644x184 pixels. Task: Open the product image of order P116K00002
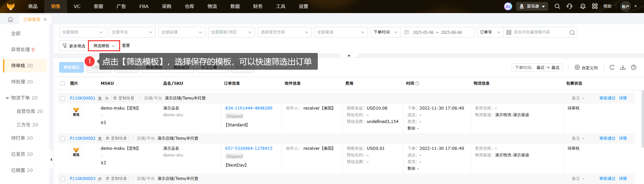(76, 152)
